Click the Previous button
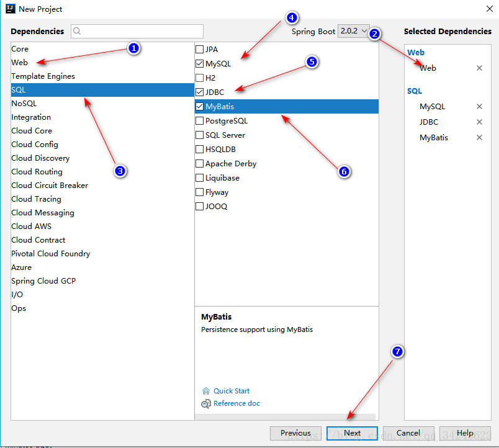The height and width of the screenshot is (448, 499). 295,433
